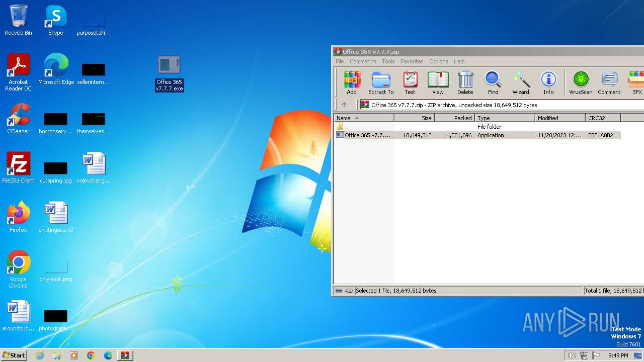The image size is (644, 362).
Task: Click the archive path address field
Action: click(502, 105)
